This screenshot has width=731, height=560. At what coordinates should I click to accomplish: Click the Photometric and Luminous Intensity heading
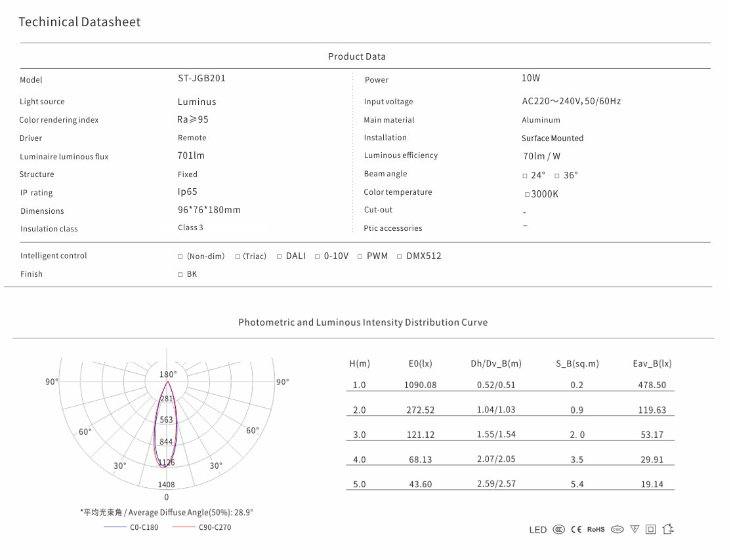[x=363, y=323]
